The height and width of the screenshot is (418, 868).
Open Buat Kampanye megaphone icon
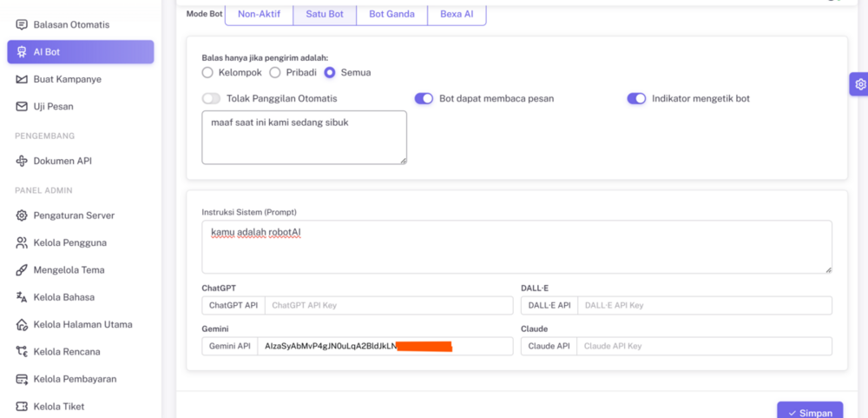click(x=22, y=79)
